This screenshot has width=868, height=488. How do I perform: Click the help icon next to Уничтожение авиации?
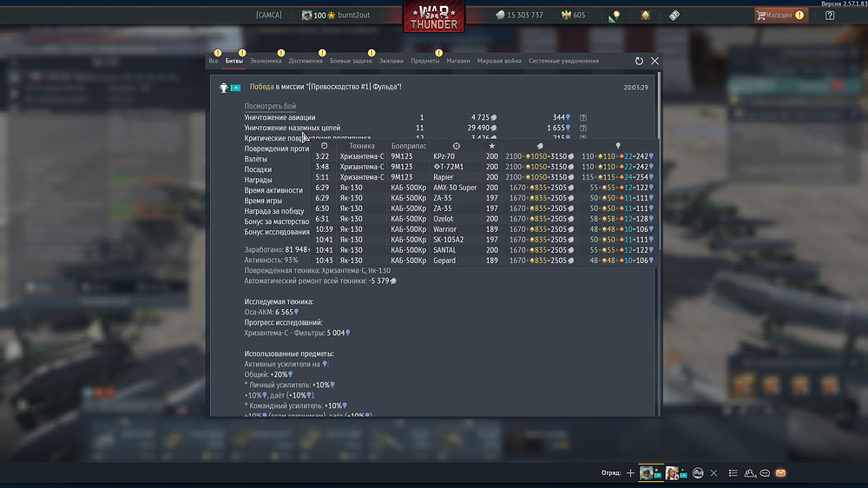pyautogui.click(x=583, y=117)
